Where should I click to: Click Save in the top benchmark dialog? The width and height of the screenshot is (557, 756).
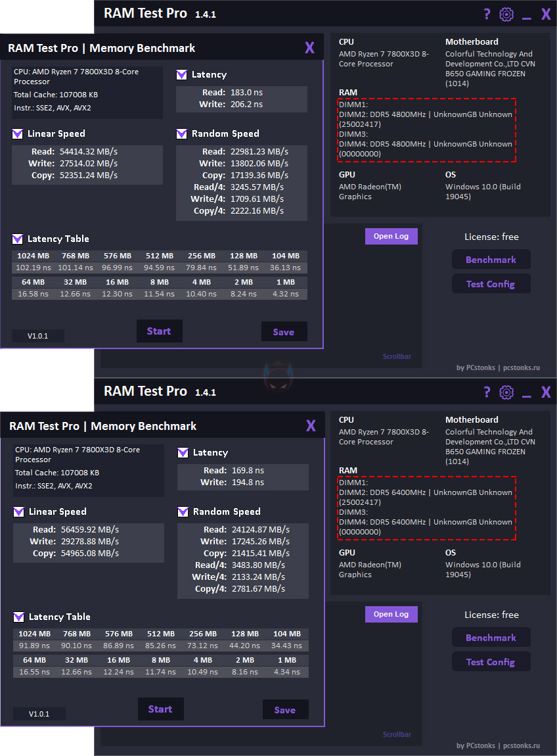284,332
